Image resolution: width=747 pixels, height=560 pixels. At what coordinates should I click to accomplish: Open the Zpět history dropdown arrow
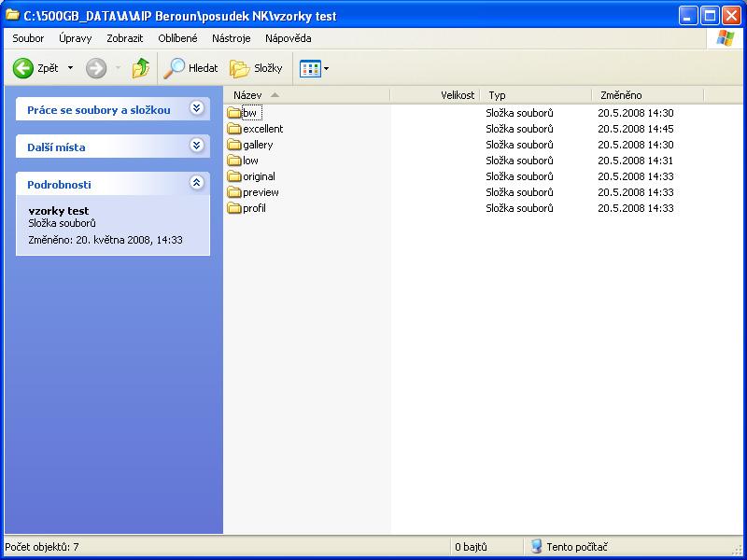tap(71, 68)
